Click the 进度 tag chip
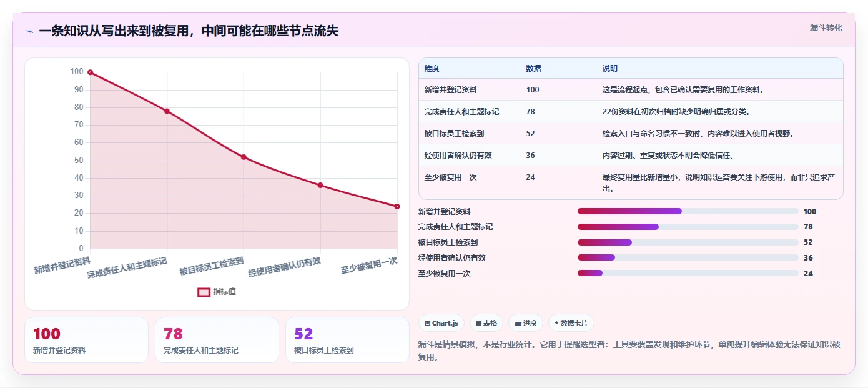 [526, 323]
